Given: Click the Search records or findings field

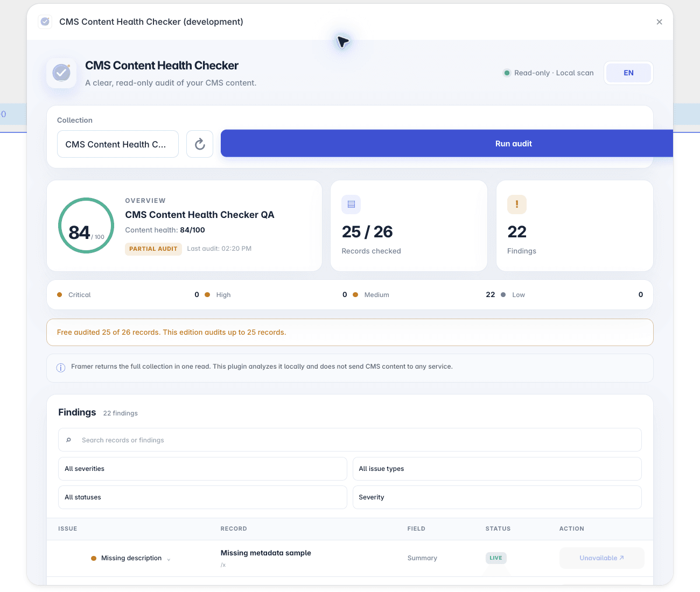Looking at the screenshot, I should [350, 440].
